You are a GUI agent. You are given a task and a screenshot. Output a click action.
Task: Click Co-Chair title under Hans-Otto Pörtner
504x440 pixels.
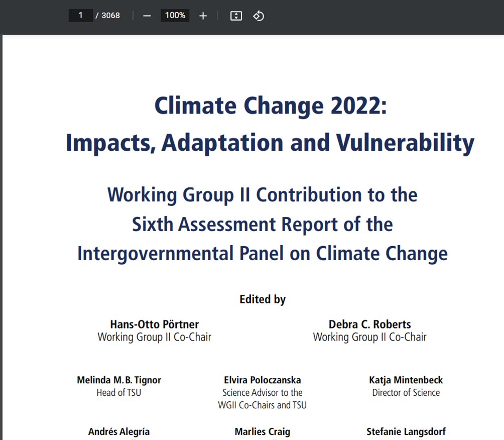click(155, 337)
